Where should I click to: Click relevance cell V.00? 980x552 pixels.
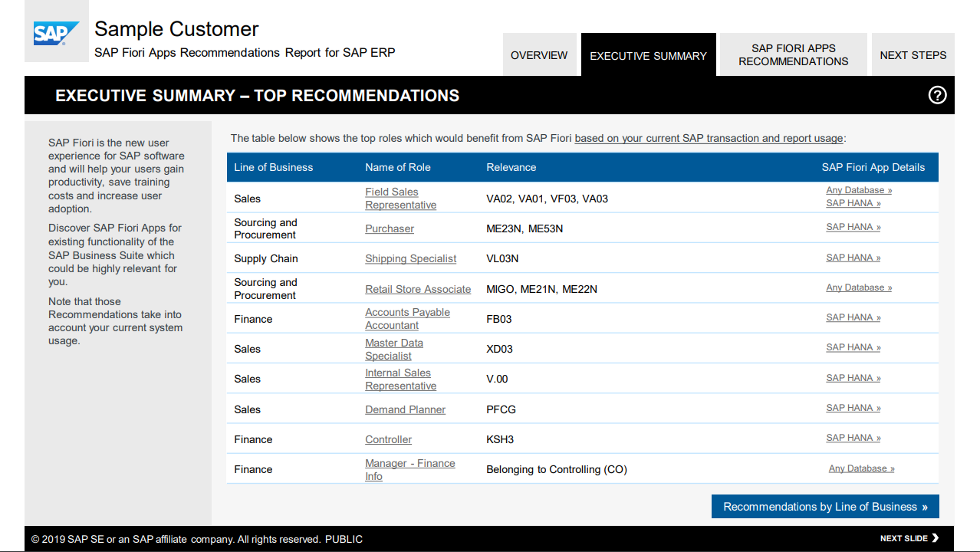click(x=497, y=379)
